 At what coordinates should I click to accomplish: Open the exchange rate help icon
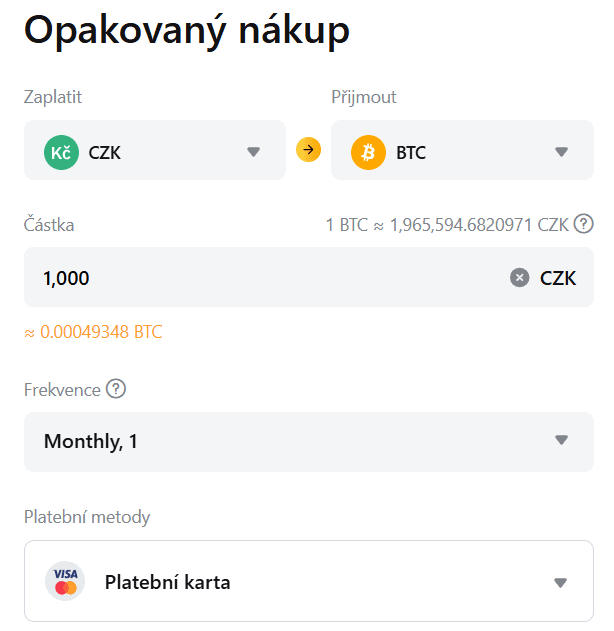tap(584, 224)
